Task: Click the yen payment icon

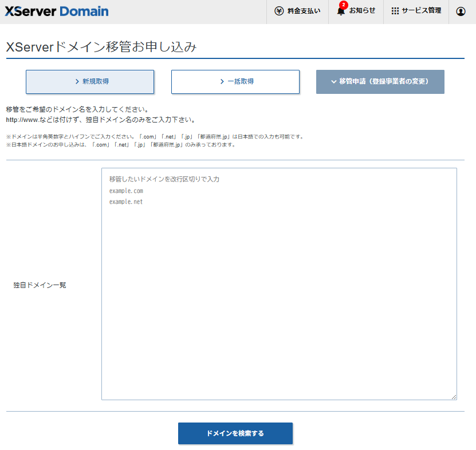Action: [279, 11]
